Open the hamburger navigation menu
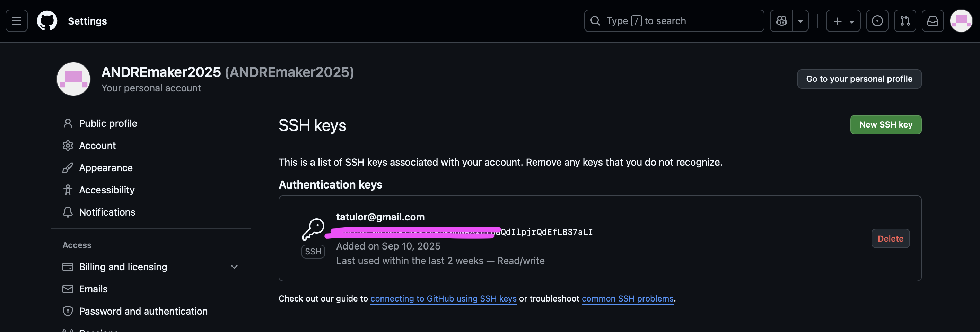980x332 pixels. tap(16, 21)
